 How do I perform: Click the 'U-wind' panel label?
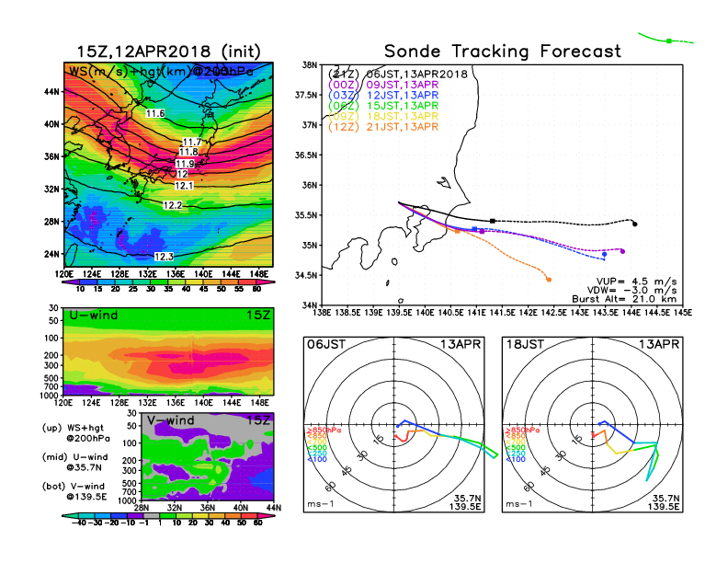[x=94, y=316]
